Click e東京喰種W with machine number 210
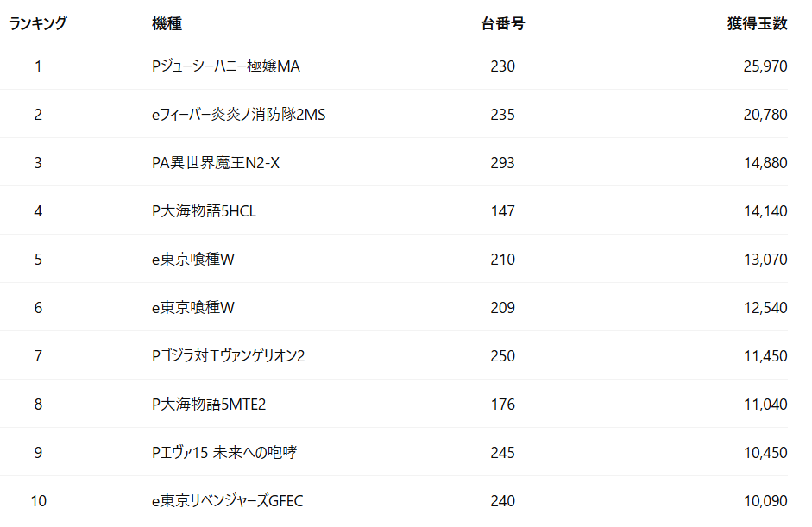 [x=193, y=260]
